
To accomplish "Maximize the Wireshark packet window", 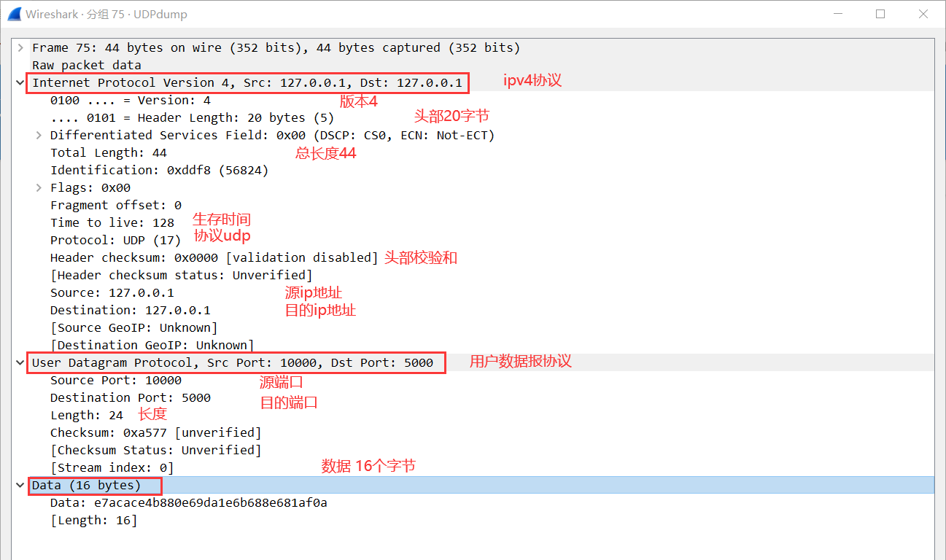I will point(880,14).
